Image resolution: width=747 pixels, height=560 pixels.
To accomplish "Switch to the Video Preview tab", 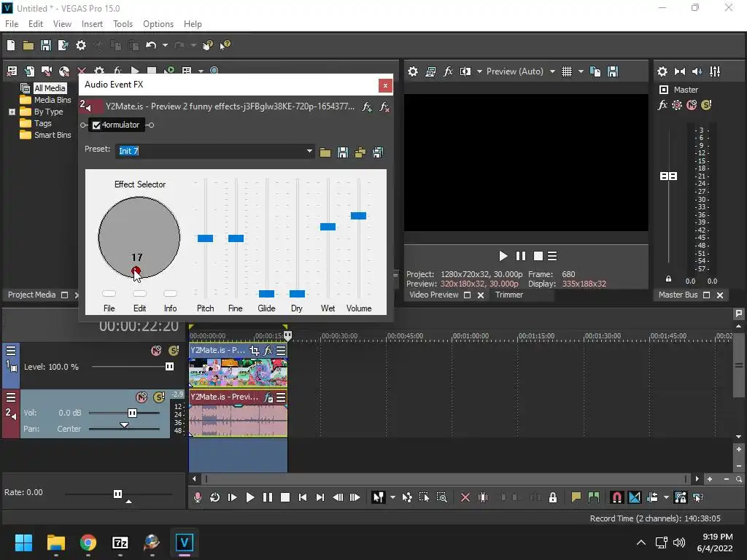I will click(433, 295).
